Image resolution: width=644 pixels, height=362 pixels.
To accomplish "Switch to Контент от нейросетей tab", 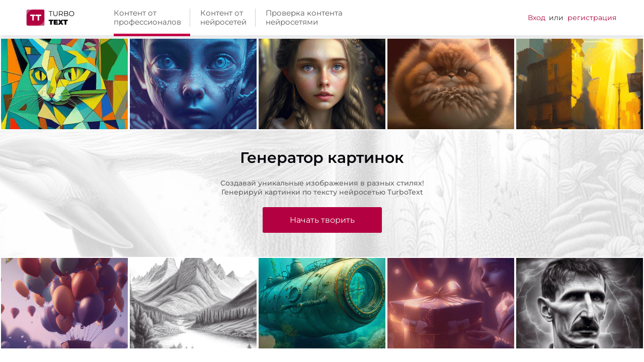I will coord(223,18).
